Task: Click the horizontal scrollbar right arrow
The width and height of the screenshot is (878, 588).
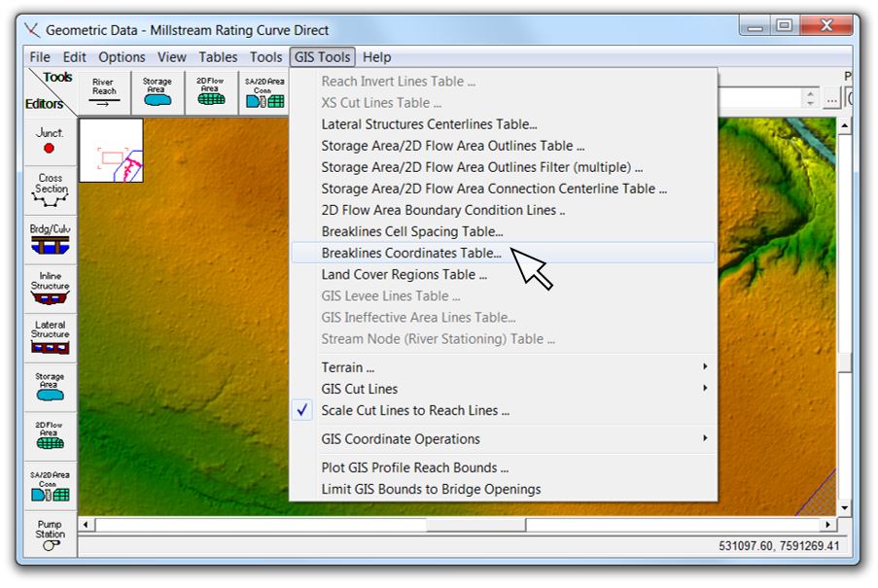Action: click(828, 525)
